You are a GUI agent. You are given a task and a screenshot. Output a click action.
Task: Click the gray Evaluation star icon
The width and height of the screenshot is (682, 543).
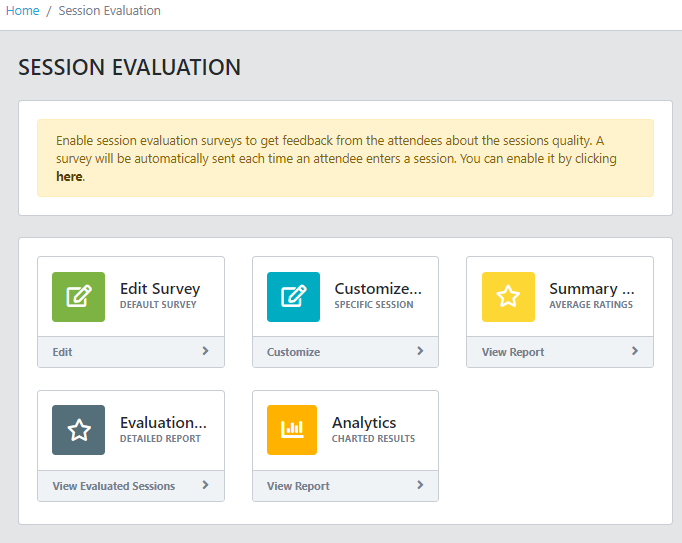78,430
